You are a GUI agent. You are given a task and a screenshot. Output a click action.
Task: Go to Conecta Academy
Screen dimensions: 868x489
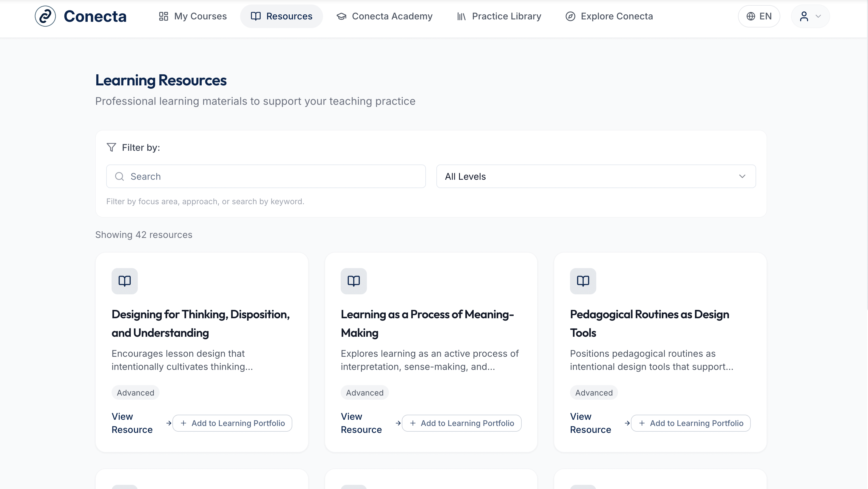384,16
